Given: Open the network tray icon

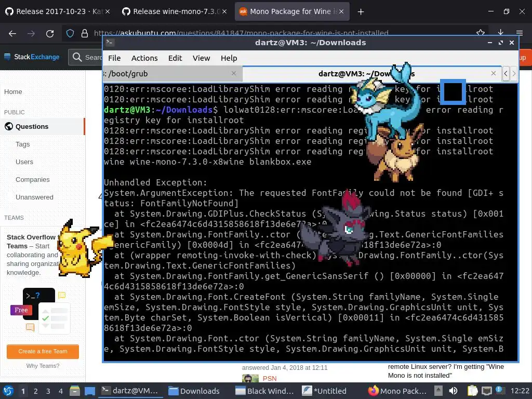Looking at the screenshot, I should pos(486,391).
